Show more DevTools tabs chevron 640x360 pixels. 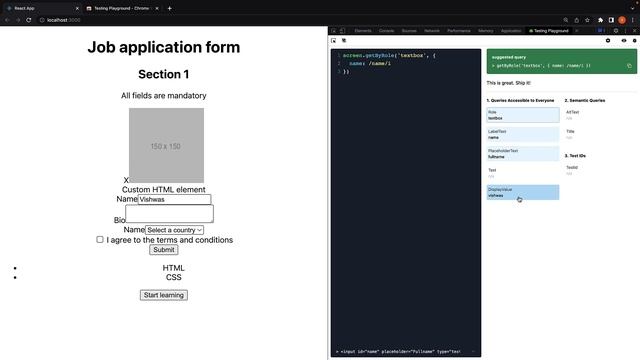577,31
